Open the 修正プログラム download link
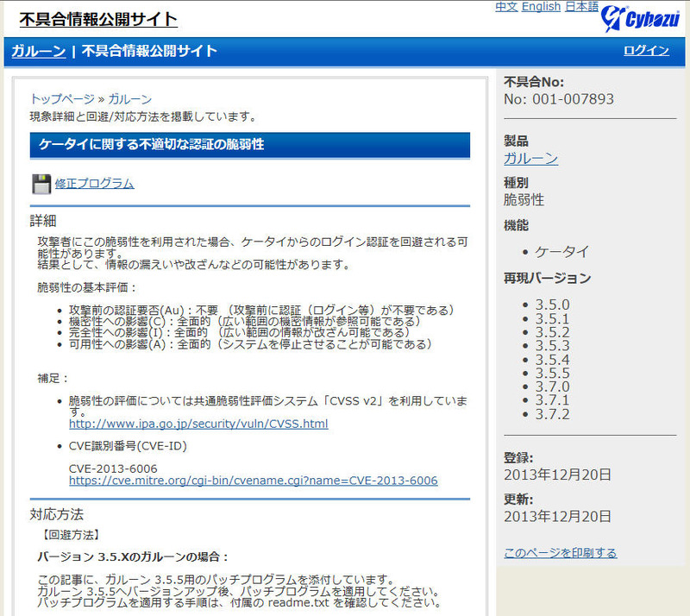 point(94,183)
